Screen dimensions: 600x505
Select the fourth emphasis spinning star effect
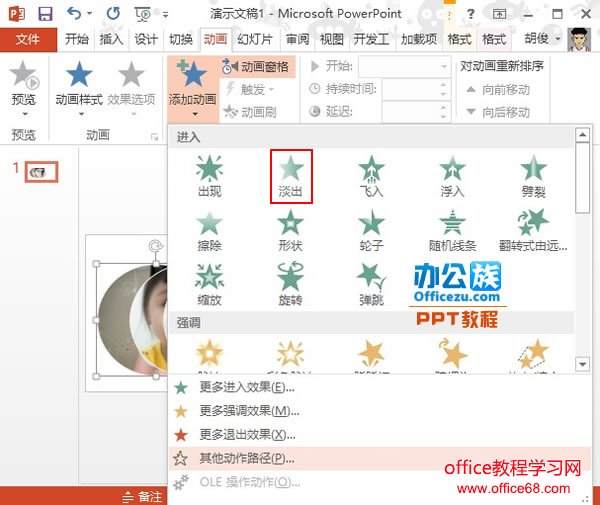[x=452, y=354]
